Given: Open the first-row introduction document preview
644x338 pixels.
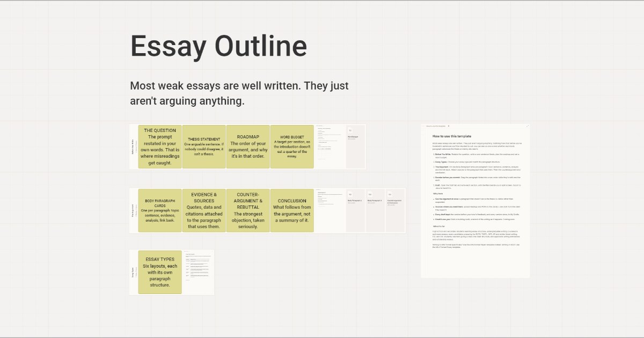Looking at the screenshot, I should [330, 146].
